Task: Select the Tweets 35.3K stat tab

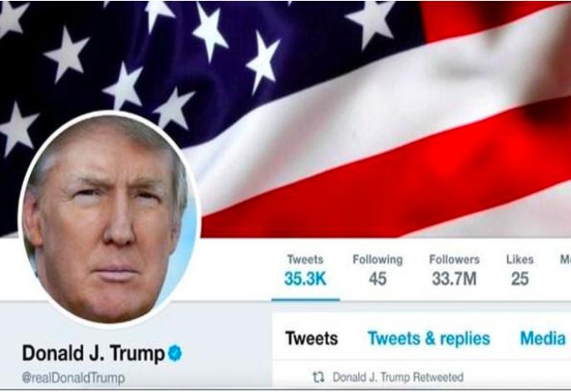Action: (305, 271)
